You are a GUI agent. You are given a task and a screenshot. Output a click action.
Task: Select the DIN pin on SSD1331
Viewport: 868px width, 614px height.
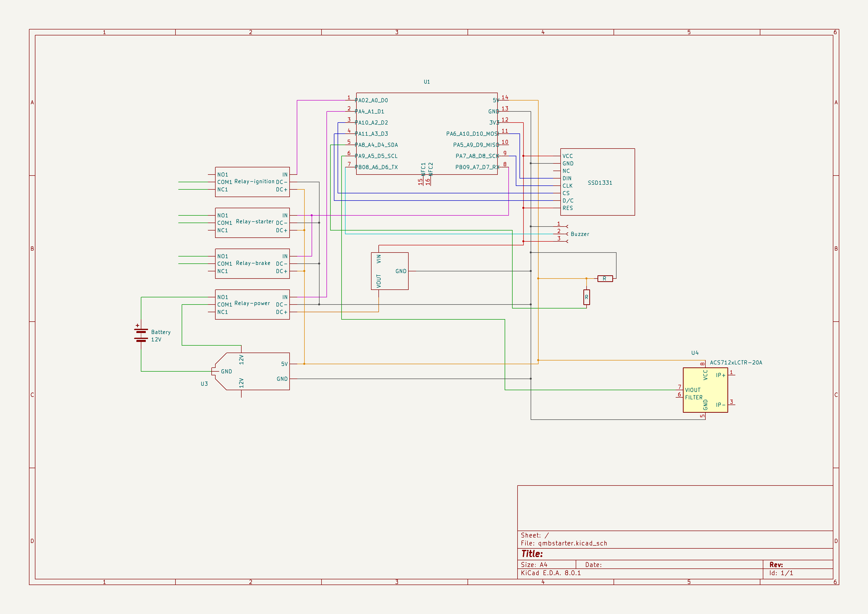click(x=567, y=179)
